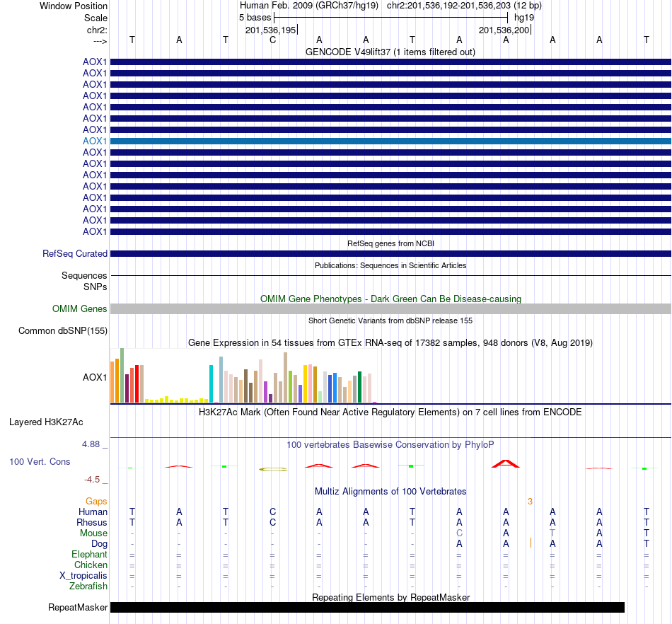This screenshot has height=624, width=672.
Task: Open Repeating Elements by RepeatMasker title
Action: pos(390,597)
